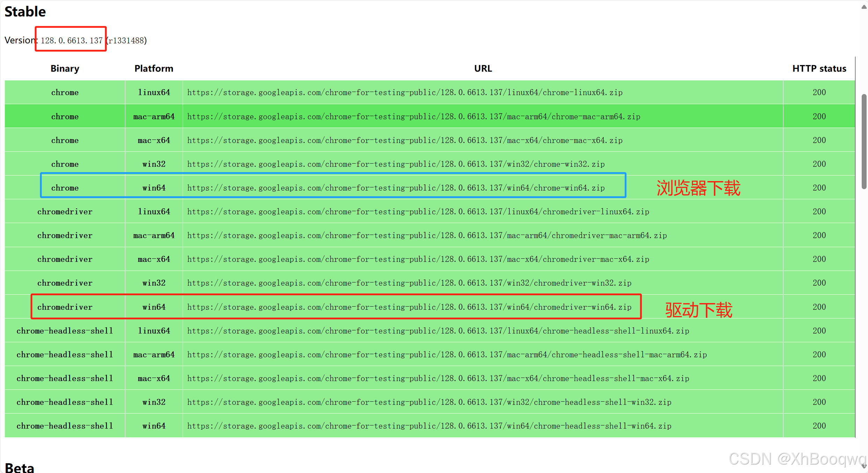Click the scrollbar up arrow
The width and height of the screenshot is (868, 473).
864,7
